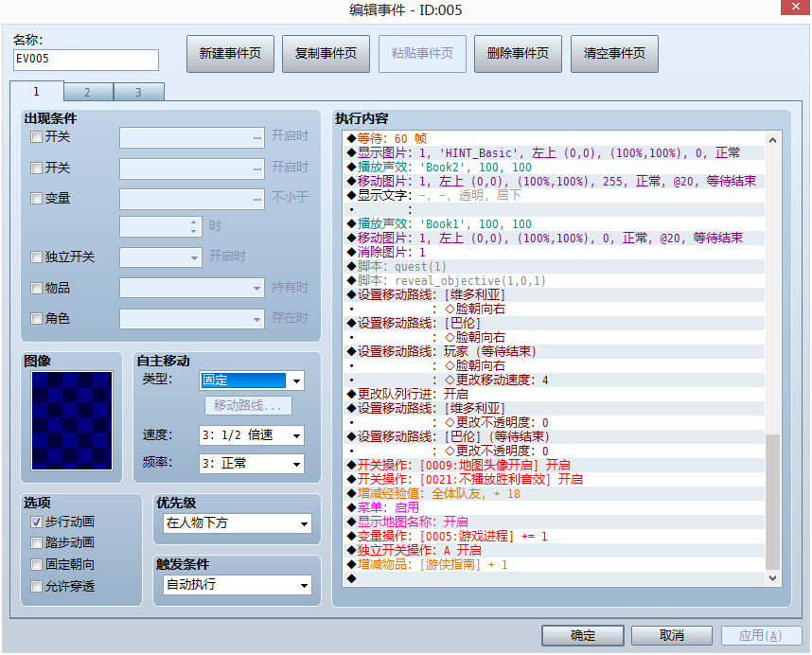Click the 新建事件页 button

tap(231, 53)
